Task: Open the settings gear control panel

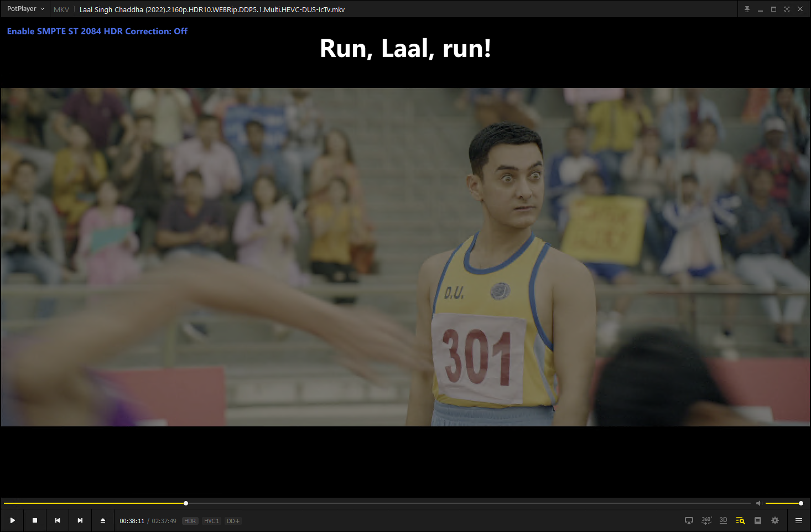Action: [x=775, y=520]
